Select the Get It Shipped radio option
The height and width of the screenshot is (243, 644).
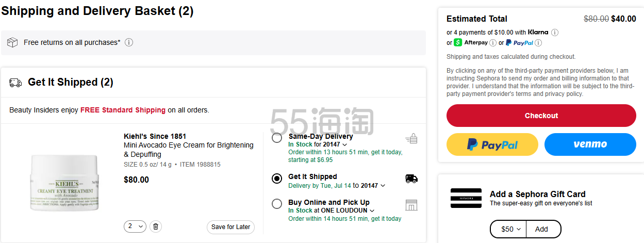coord(277,179)
